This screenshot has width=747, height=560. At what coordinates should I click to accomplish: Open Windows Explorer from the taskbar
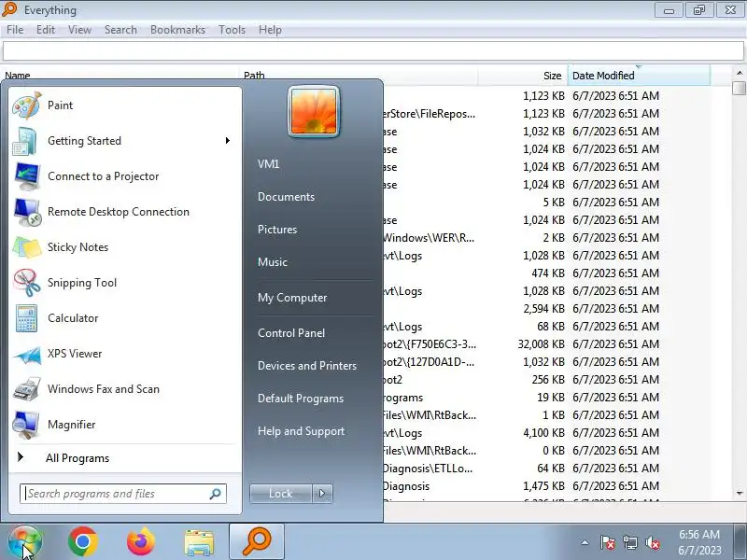(199, 543)
